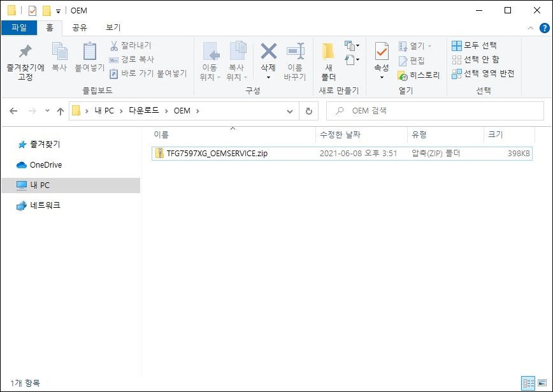The height and width of the screenshot is (392, 553).
Task: Open 이동 위치 move-to menu
Action: [x=210, y=61]
